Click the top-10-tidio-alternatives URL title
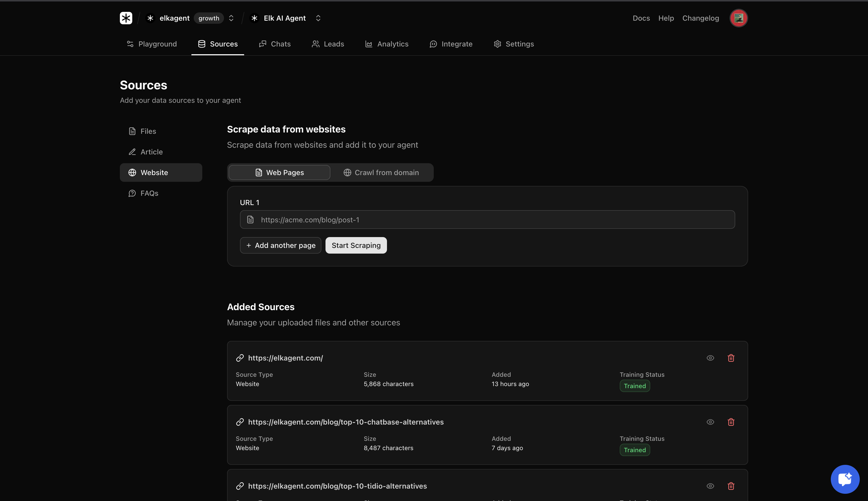The height and width of the screenshot is (501, 868). click(337, 486)
